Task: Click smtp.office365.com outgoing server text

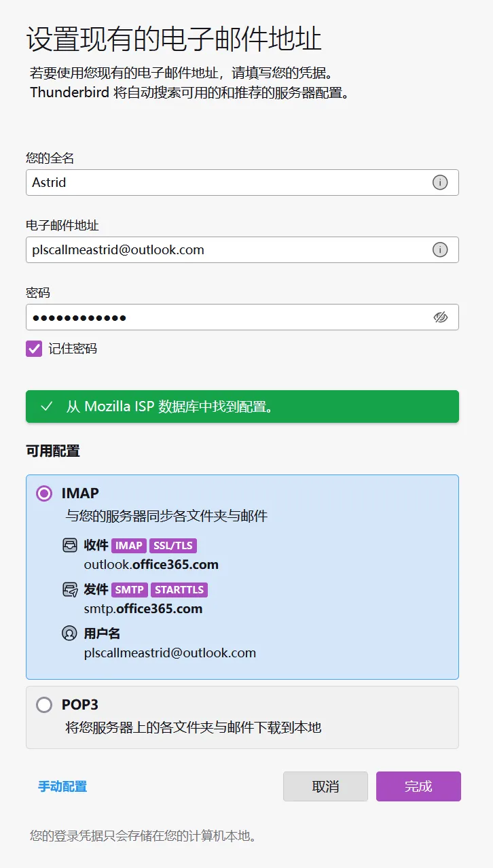Action: (143, 608)
